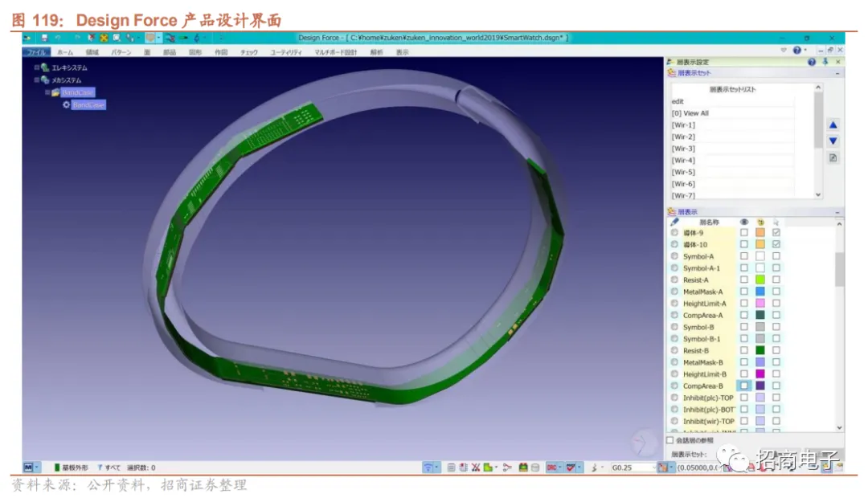The height and width of the screenshot is (498, 868).
Task: Select the radio button for the Resist-B layer
Action: tap(674, 350)
